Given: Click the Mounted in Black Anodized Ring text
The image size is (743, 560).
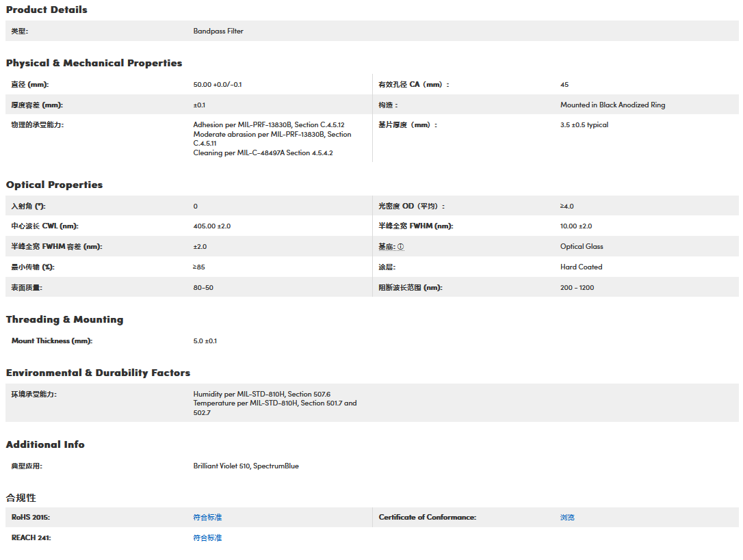Looking at the screenshot, I should (612, 105).
